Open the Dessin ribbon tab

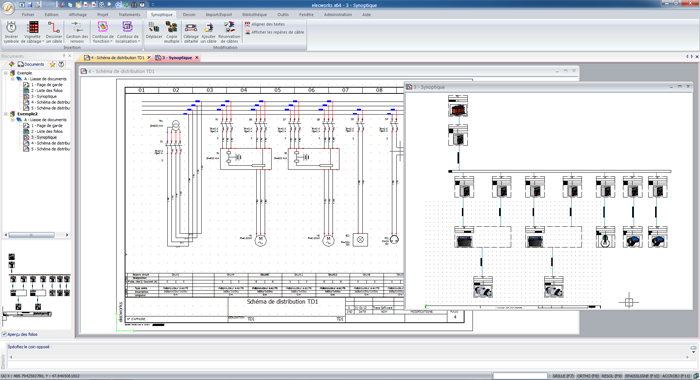click(189, 15)
